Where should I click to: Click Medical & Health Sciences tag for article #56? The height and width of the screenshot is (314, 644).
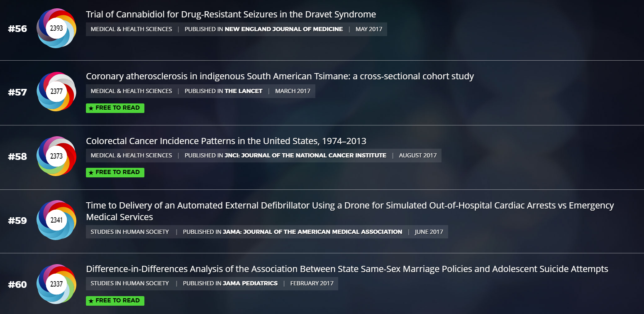click(131, 29)
